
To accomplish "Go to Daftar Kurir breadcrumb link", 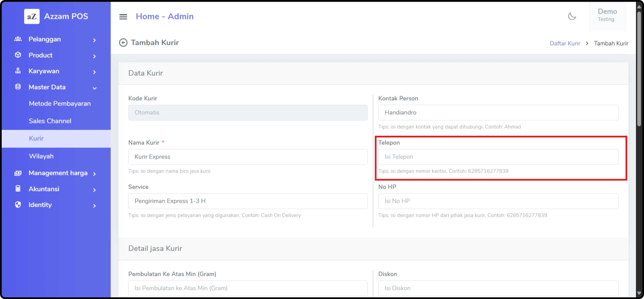I will pos(565,43).
